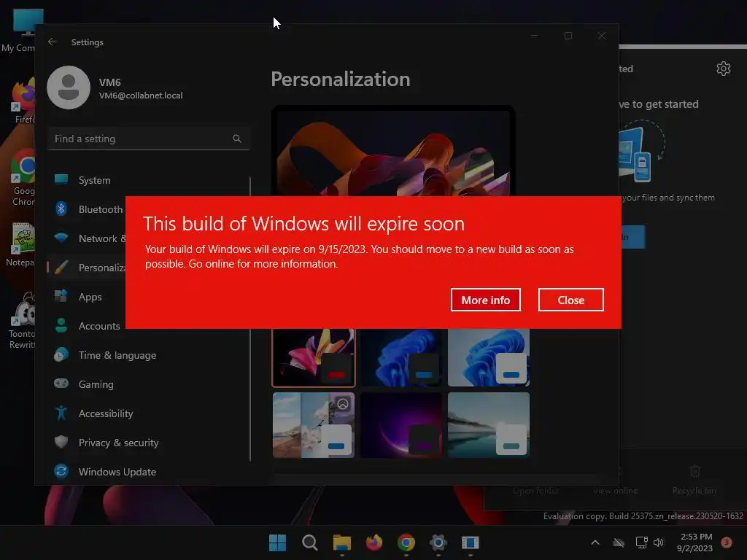Select the My Computer desktop icon
The width and height of the screenshot is (747, 560).
[19, 31]
